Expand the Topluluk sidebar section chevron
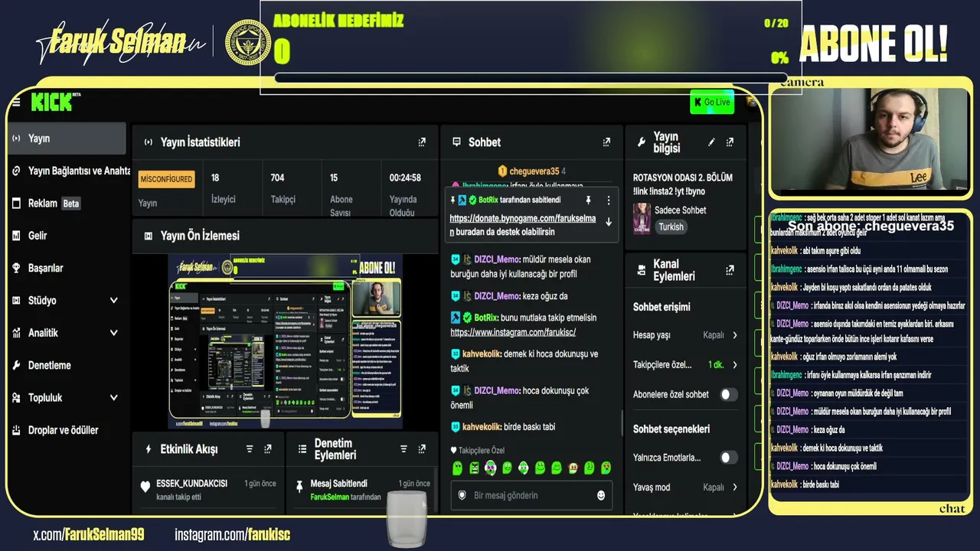The image size is (980, 551). [114, 398]
